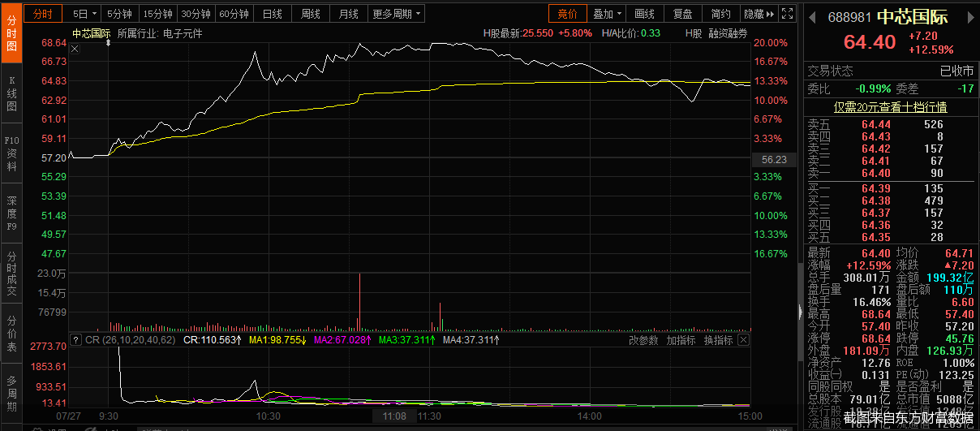This screenshot has height=431, width=980.
Task: Click 换指标 to change indicator
Action: (719, 340)
